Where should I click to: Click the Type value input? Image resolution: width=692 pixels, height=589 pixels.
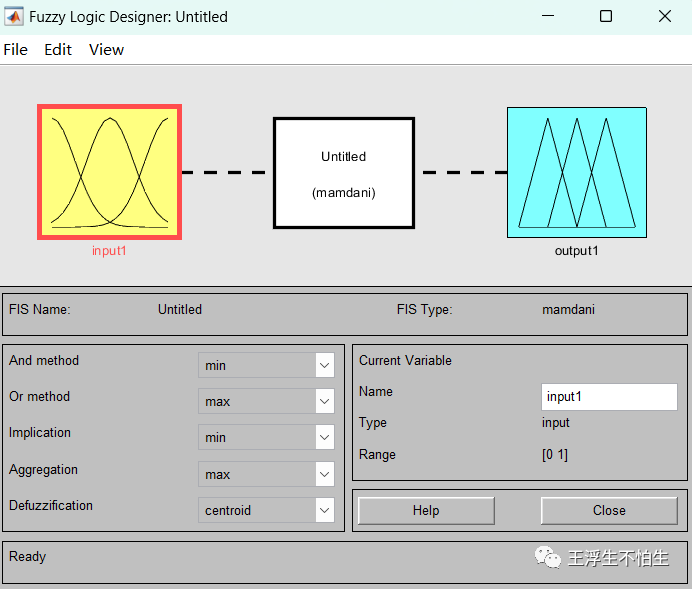coord(556,423)
